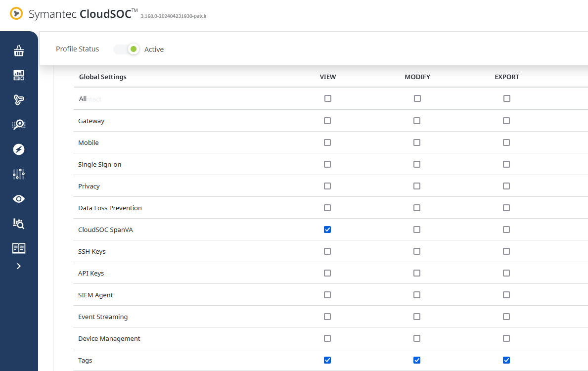Viewport: 588px width, 371px height.
Task: Uncheck the CloudSOC SpanVA View checkbox
Action: pyautogui.click(x=327, y=230)
